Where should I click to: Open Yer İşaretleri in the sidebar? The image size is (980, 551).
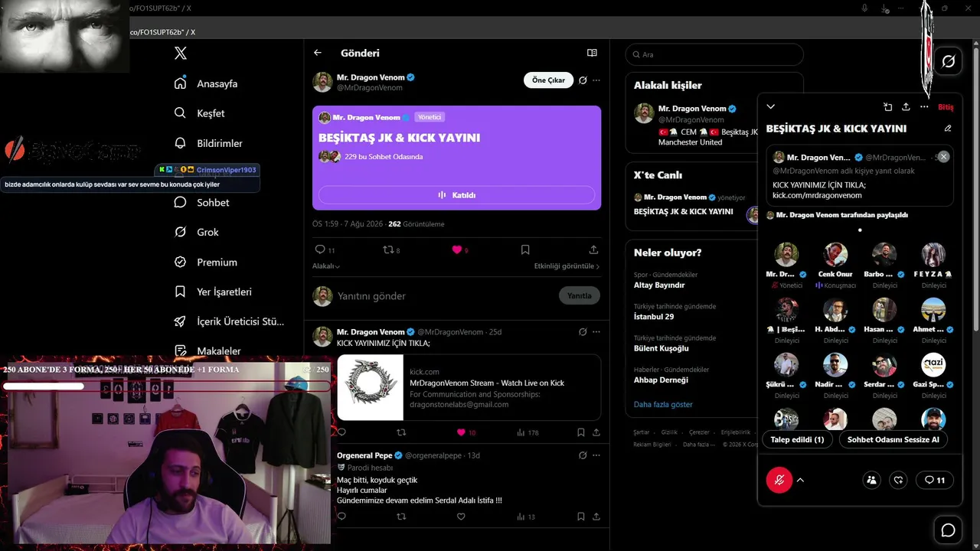point(214,292)
